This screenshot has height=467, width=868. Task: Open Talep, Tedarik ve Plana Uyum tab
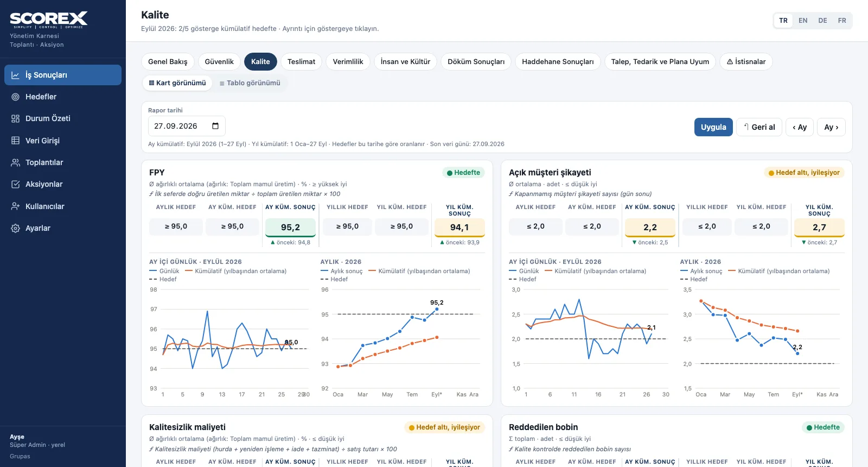point(660,62)
